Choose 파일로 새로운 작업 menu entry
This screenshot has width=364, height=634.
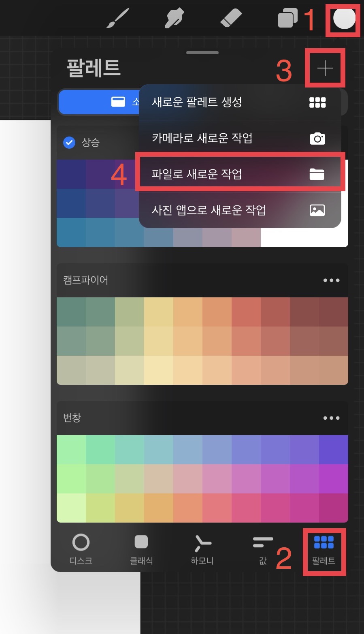[x=240, y=174]
